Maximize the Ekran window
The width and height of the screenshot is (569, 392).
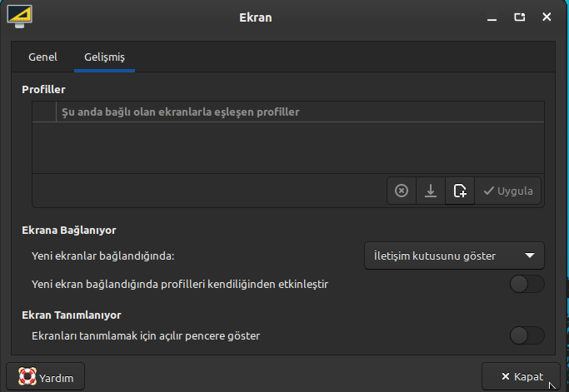pyautogui.click(x=519, y=17)
